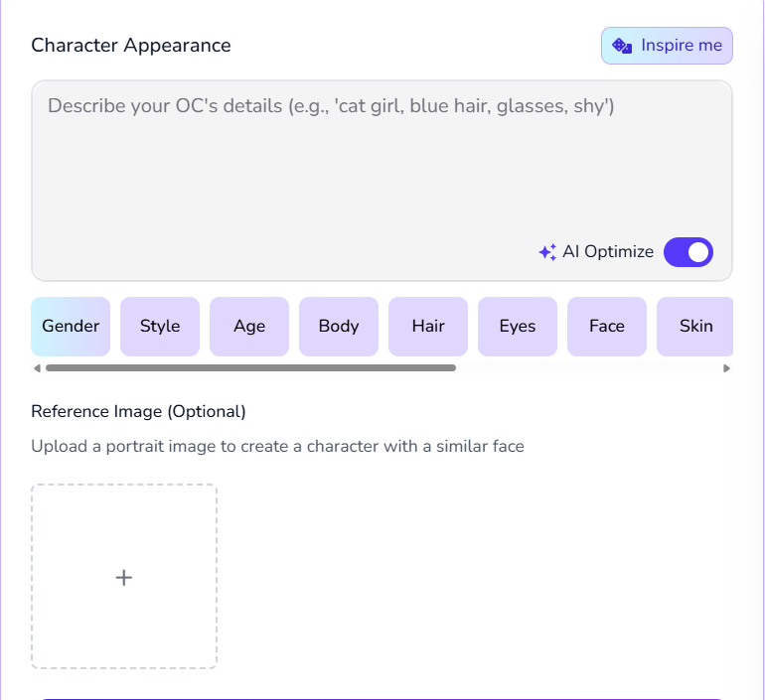Click the empty scrollbar track right of the thumb
This screenshot has height=700, width=765.
click(x=588, y=368)
